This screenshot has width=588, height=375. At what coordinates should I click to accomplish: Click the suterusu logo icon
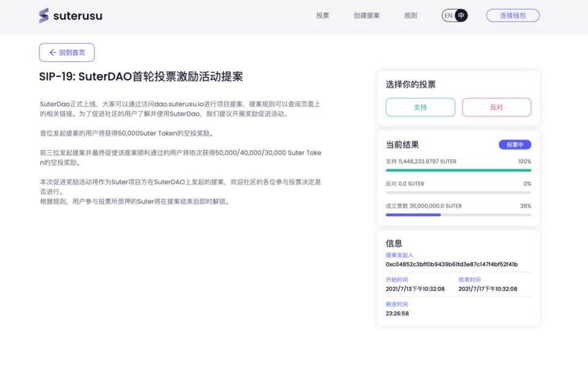tap(44, 15)
